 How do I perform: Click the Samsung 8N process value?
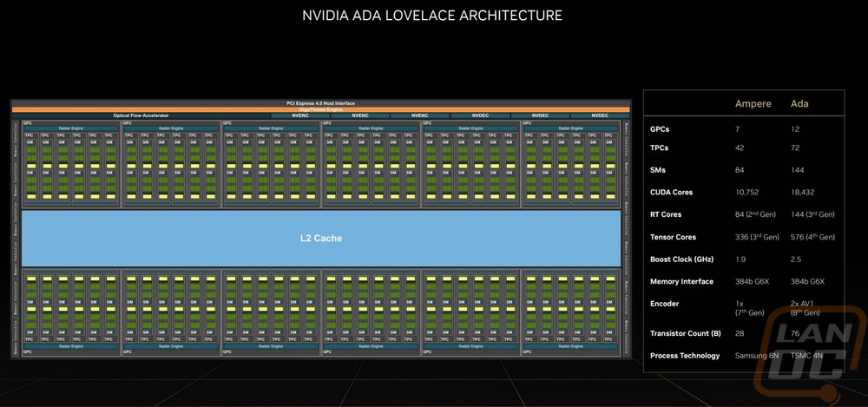(x=757, y=356)
